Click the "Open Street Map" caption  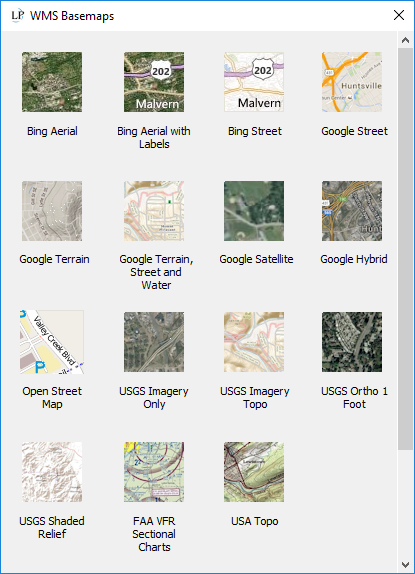(52, 398)
